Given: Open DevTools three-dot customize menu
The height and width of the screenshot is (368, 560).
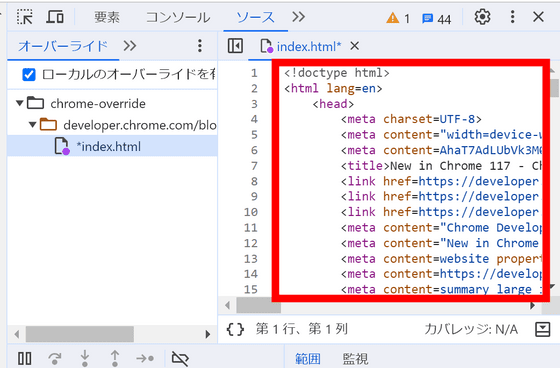Looking at the screenshot, I should (x=512, y=17).
